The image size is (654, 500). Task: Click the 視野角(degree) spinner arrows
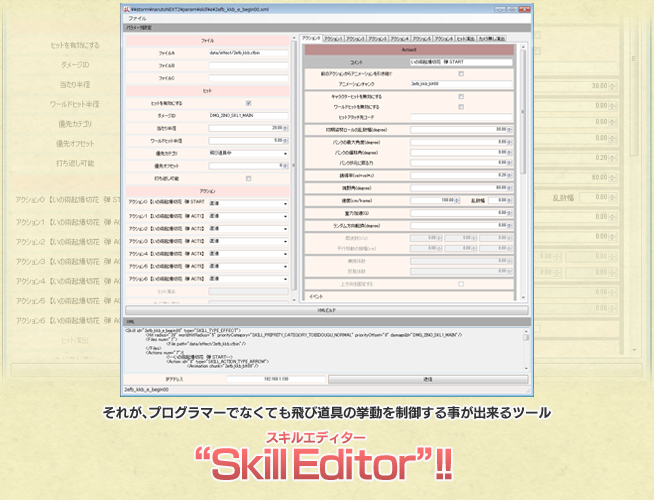pyautogui.click(x=510, y=188)
